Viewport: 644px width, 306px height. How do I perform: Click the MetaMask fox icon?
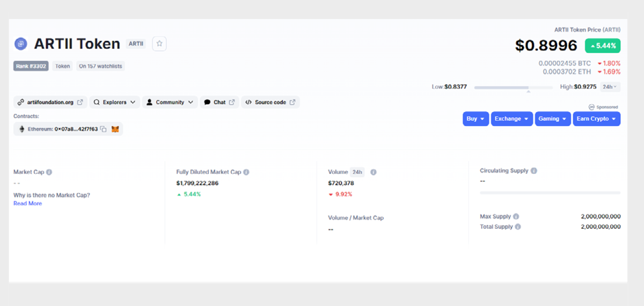coord(115,129)
